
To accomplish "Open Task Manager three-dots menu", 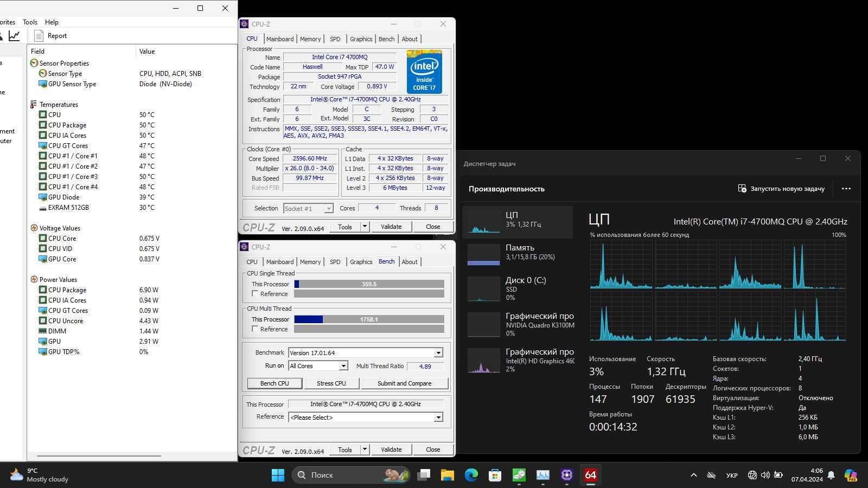I will [846, 189].
